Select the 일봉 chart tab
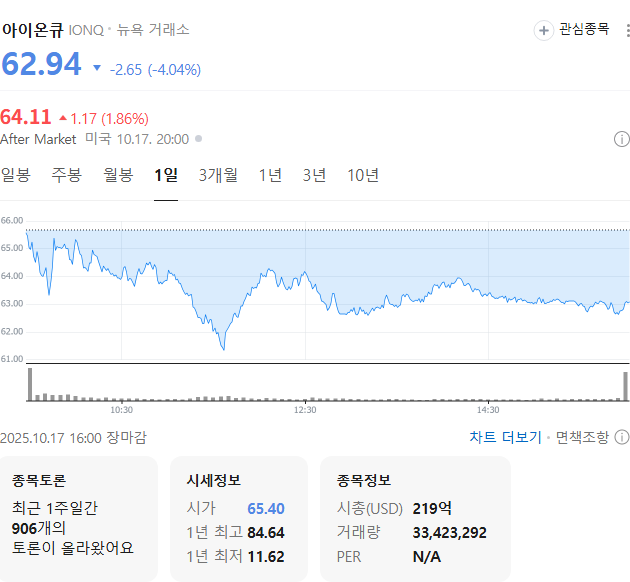Image resolution: width=630 pixels, height=582 pixels. click(16, 175)
